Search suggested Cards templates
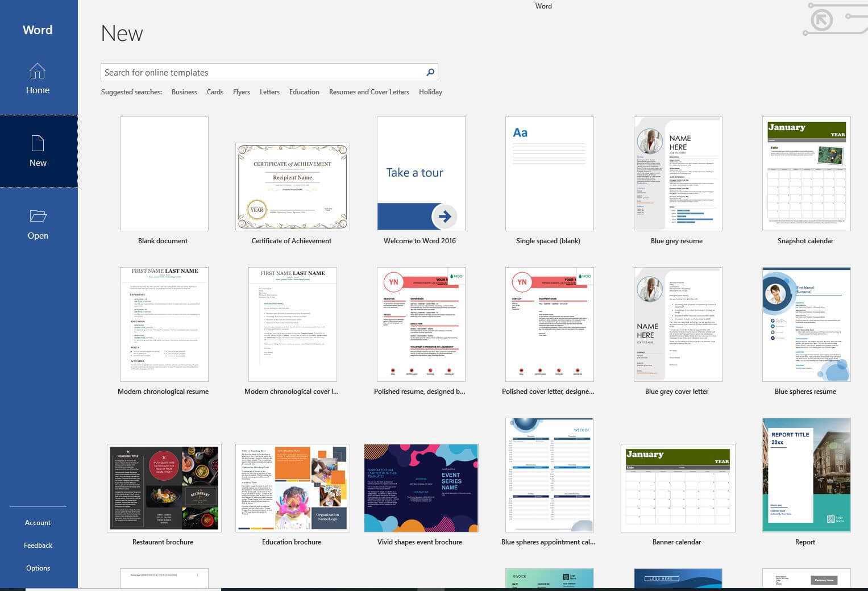 (215, 92)
